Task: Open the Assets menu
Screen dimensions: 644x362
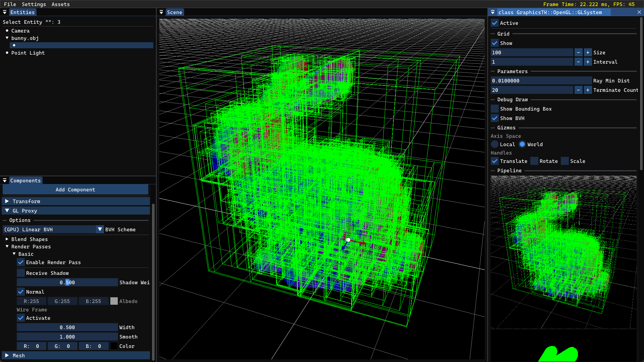Action: pyautogui.click(x=60, y=4)
